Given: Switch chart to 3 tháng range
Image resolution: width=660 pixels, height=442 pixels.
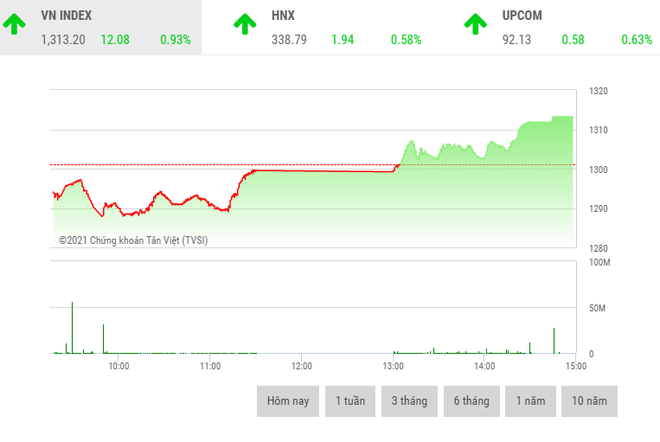Looking at the screenshot, I should click(x=409, y=401).
